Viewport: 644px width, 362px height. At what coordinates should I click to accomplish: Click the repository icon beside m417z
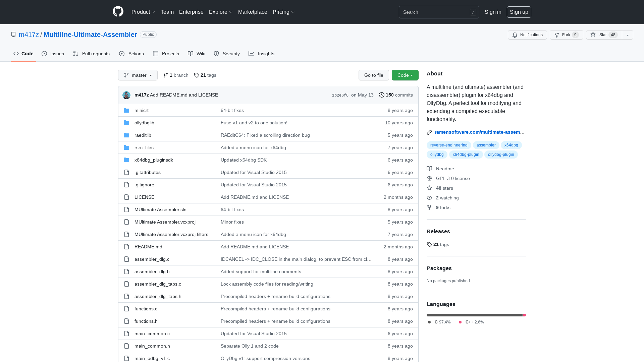(x=13, y=35)
